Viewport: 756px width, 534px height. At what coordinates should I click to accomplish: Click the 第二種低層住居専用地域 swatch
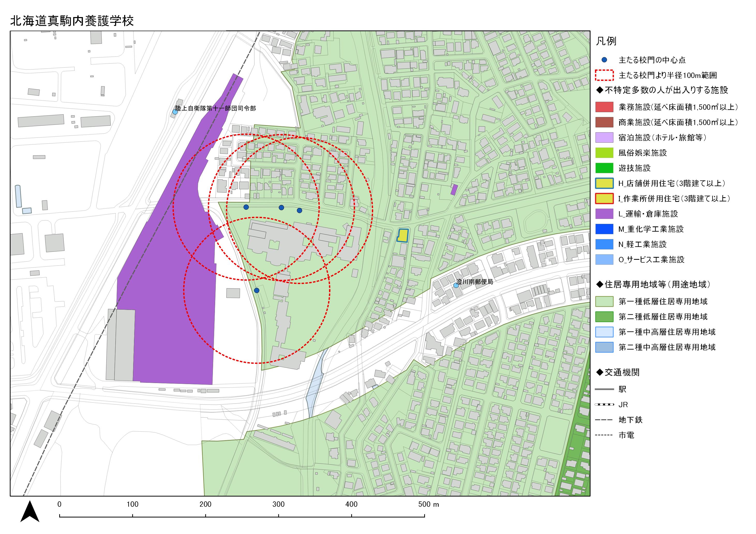pyautogui.click(x=604, y=317)
